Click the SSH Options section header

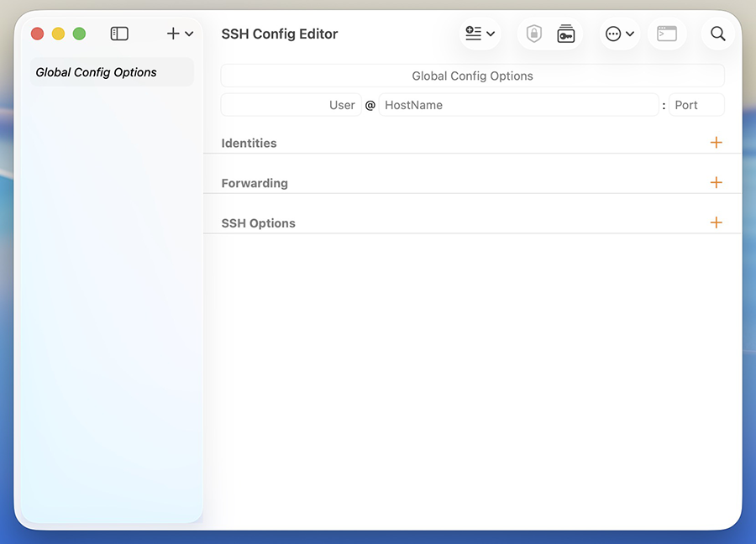(258, 223)
